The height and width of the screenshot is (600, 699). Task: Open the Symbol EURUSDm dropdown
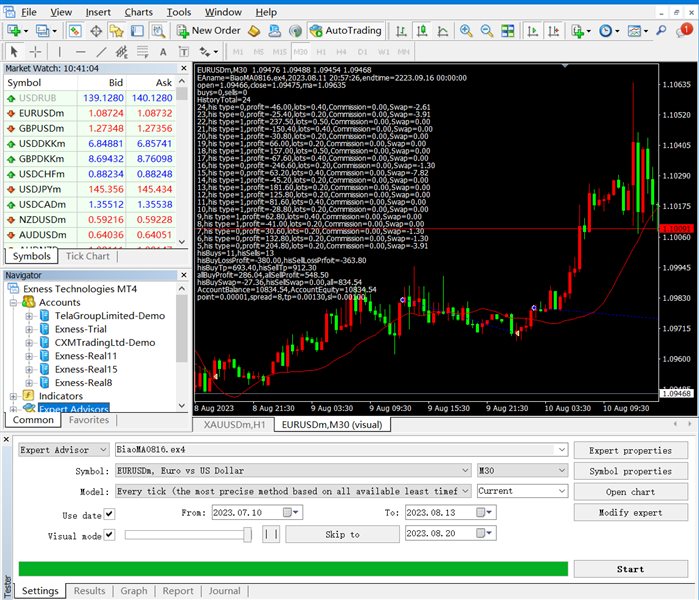(293, 470)
